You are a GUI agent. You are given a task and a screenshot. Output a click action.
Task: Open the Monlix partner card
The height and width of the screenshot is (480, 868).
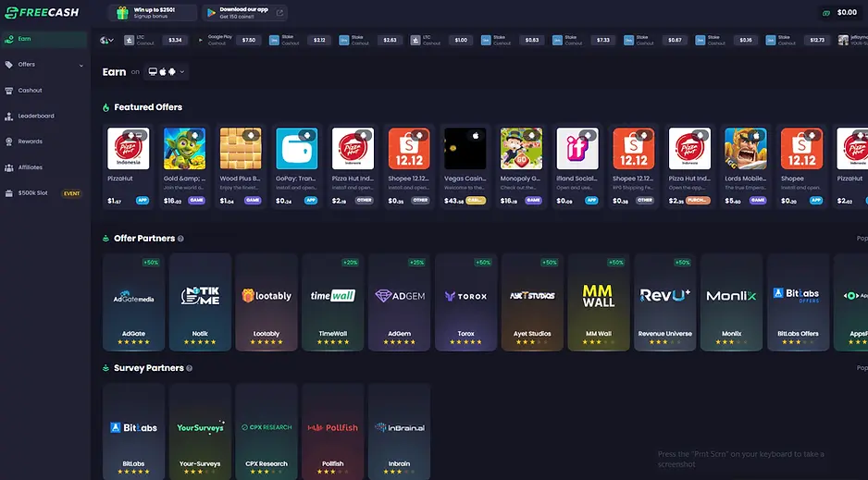click(731, 302)
